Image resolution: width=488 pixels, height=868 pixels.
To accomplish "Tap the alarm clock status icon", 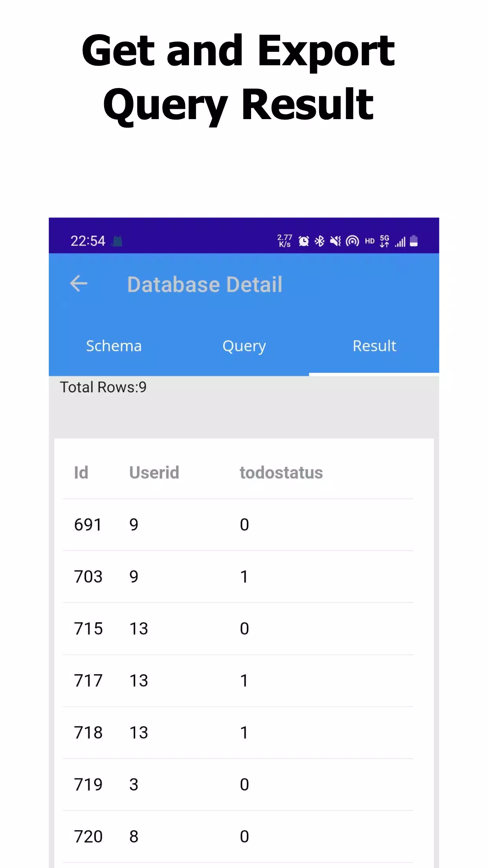I will click(x=304, y=241).
